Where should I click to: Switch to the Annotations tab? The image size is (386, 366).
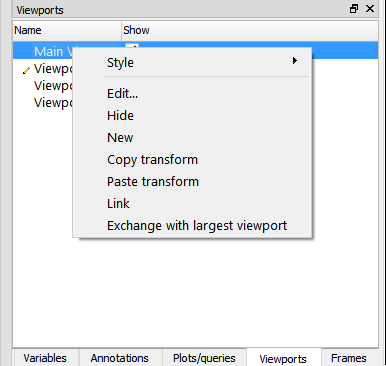pos(120,358)
